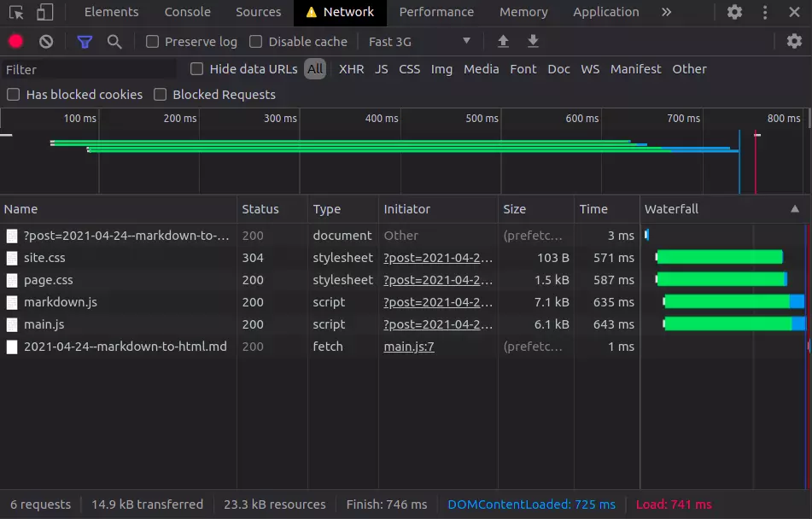The height and width of the screenshot is (519, 812).
Task: Stop recording network log
Action: click(x=15, y=42)
